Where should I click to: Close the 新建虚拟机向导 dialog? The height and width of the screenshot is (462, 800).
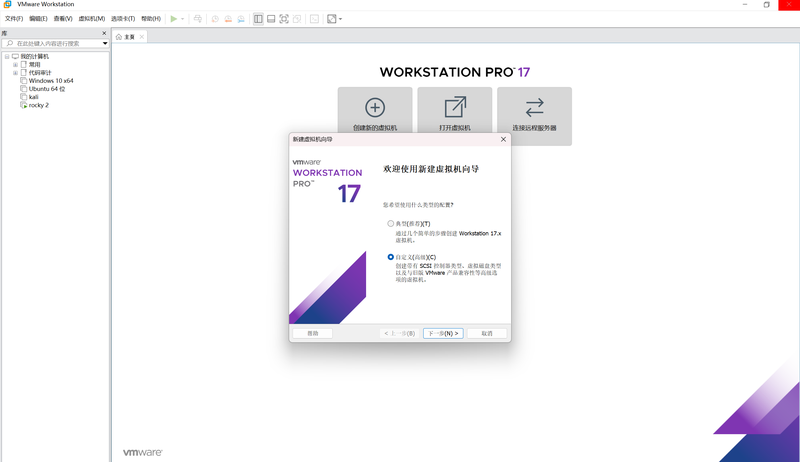(503, 139)
